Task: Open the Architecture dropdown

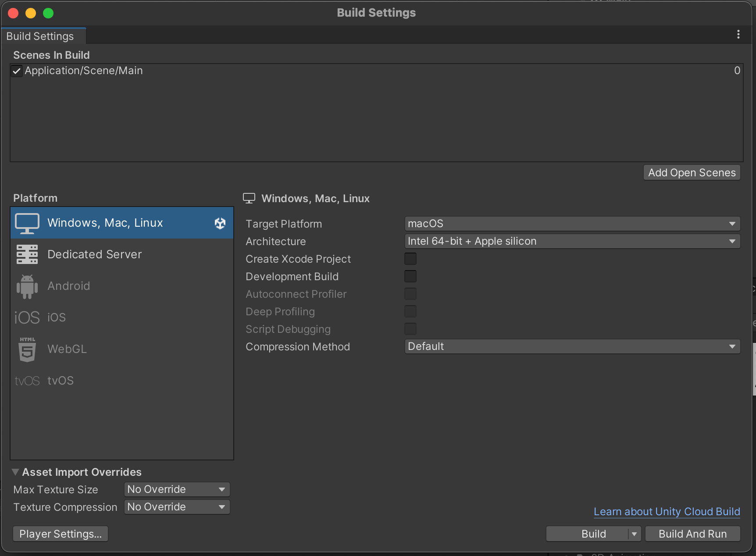Action: coord(572,241)
